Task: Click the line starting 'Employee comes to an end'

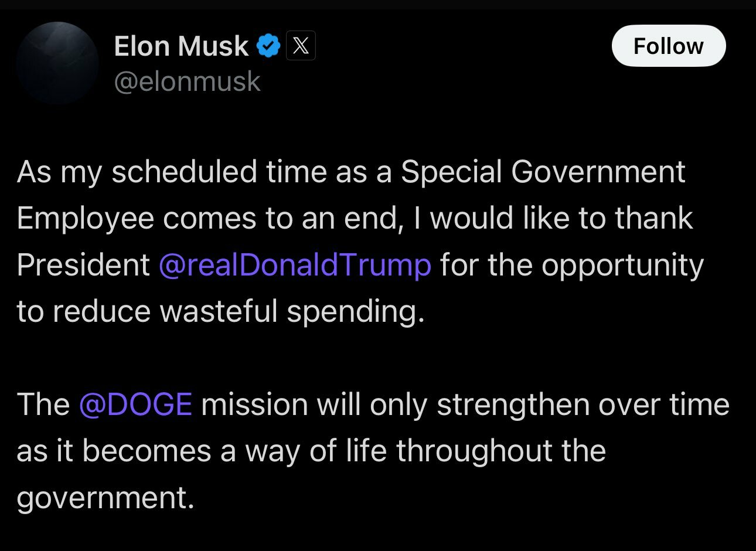Action: [355, 219]
